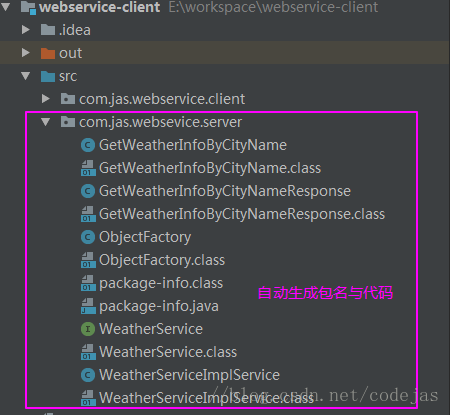Collapse the webservice-client project root arrow
450x415 pixels.
coord(6,7)
